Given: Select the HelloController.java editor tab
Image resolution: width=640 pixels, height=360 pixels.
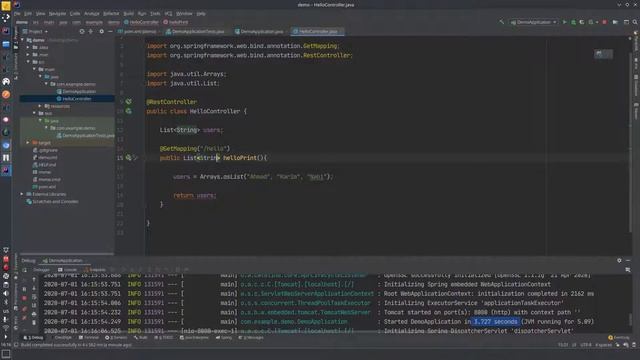Looking at the screenshot, I should pyautogui.click(x=318, y=31).
